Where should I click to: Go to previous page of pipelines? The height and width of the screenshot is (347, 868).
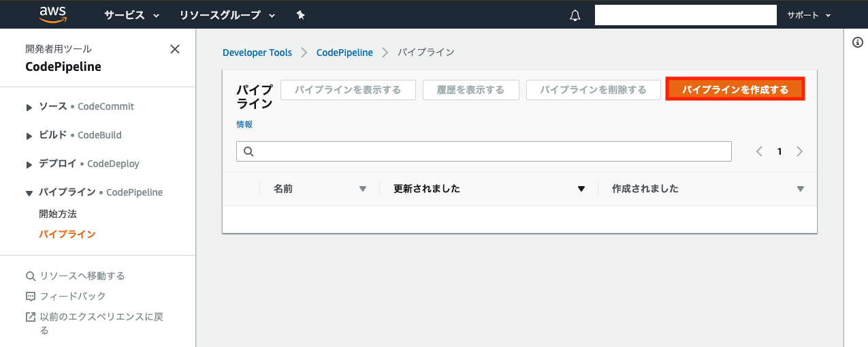(760, 151)
